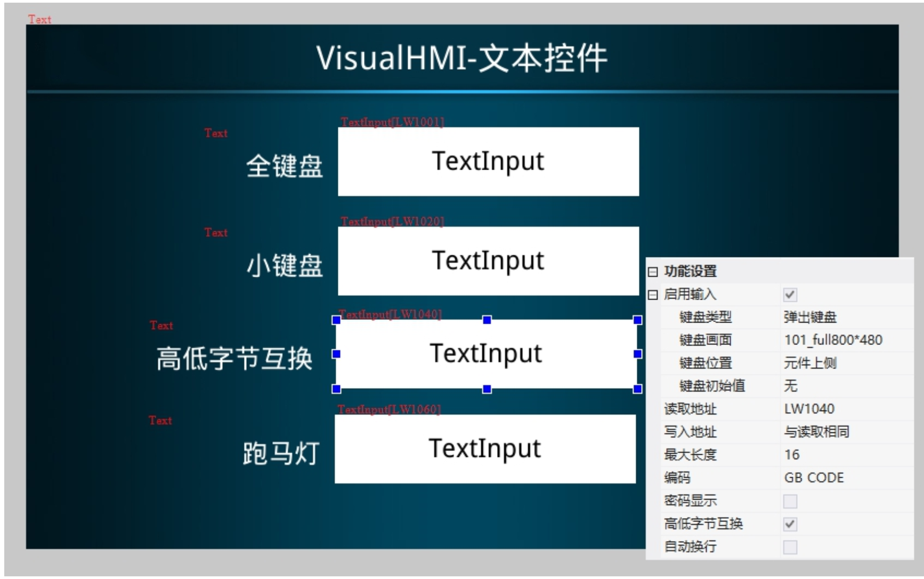Image resolution: width=924 pixels, height=579 pixels.
Task: Select the 跑马灯 TextInput box LW1060
Action: coord(485,449)
